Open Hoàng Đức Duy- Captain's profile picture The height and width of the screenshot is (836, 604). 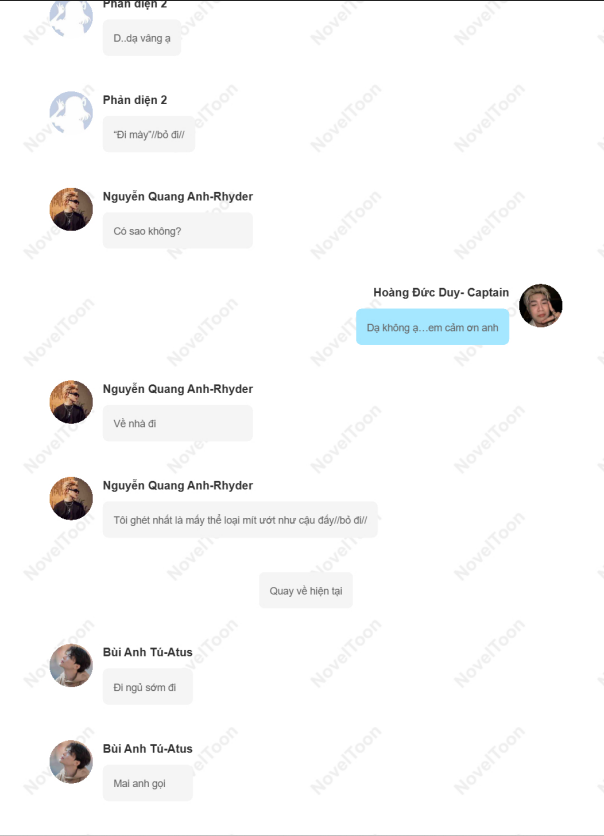coord(541,306)
